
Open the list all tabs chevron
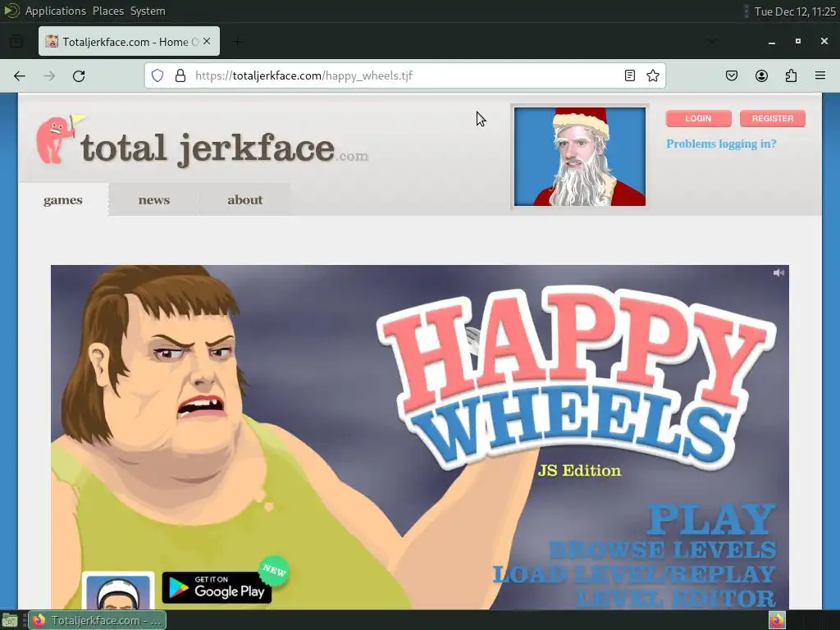(x=712, y=41)
